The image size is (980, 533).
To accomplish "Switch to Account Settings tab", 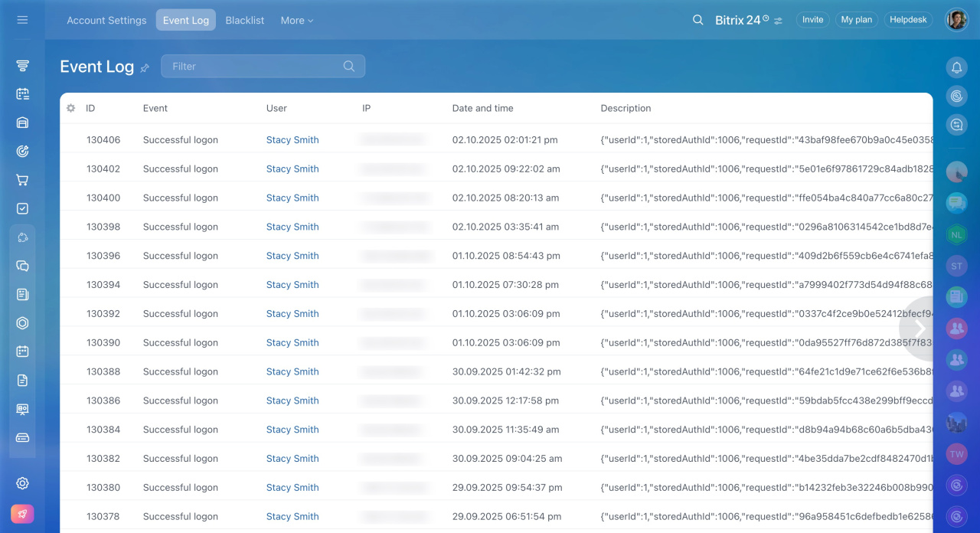I will click(x=106, y=21).
